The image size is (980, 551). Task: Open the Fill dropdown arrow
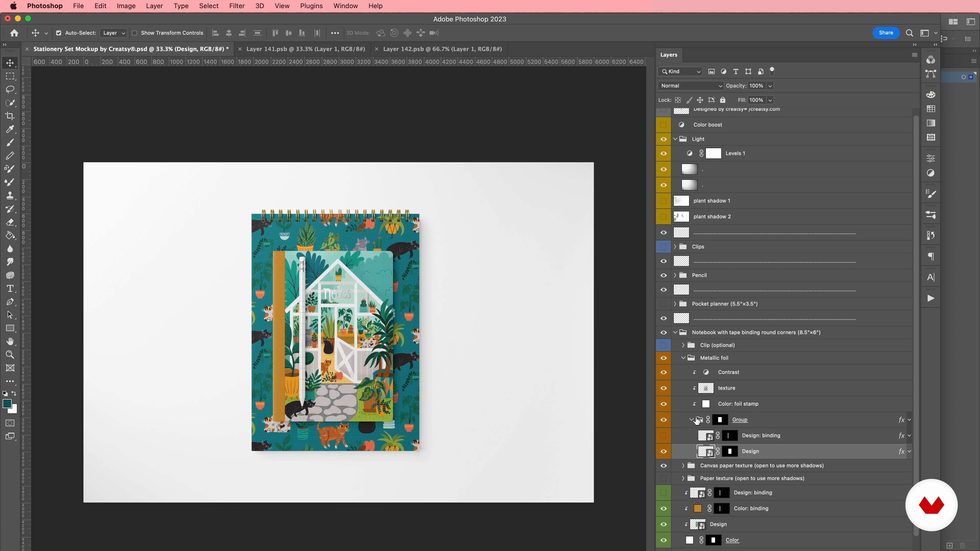[770, 101]
